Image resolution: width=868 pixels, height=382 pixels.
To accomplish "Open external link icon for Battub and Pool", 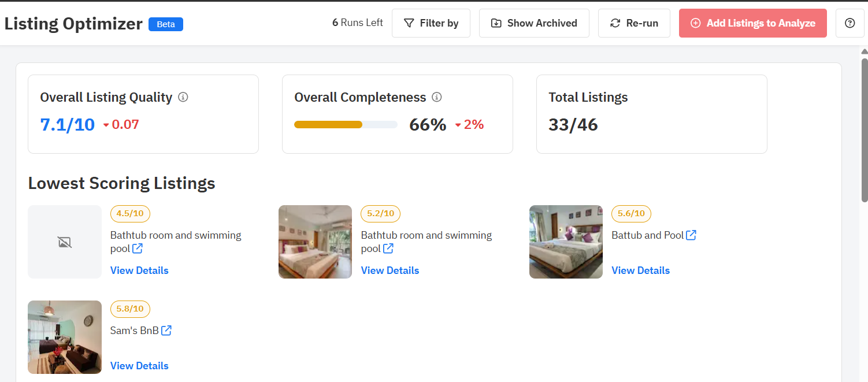I will click(691, 235).
